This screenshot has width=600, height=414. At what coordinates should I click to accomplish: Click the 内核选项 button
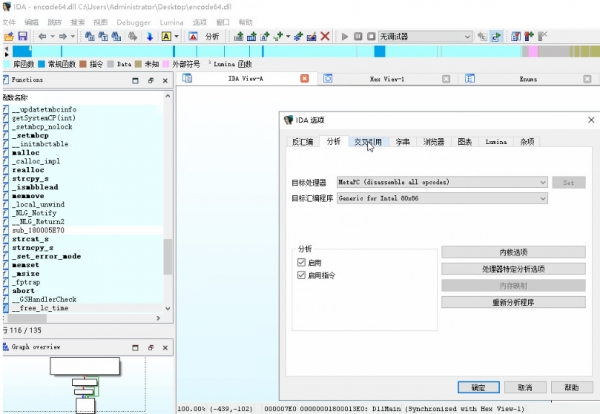pos(512,252)
